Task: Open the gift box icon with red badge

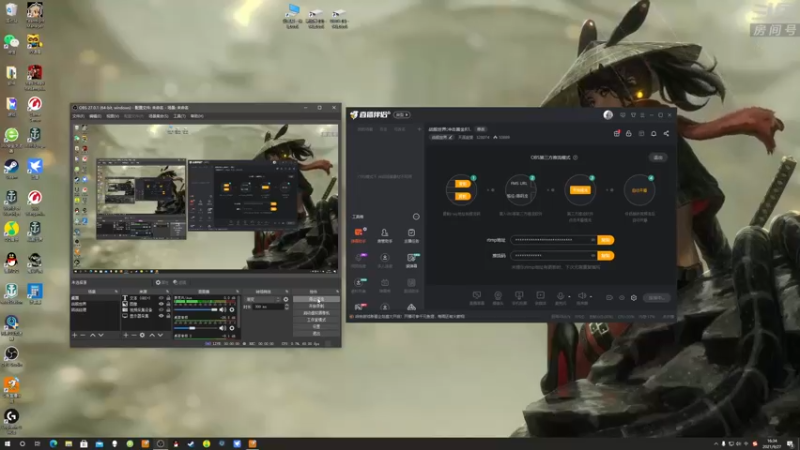Action: 617,133
